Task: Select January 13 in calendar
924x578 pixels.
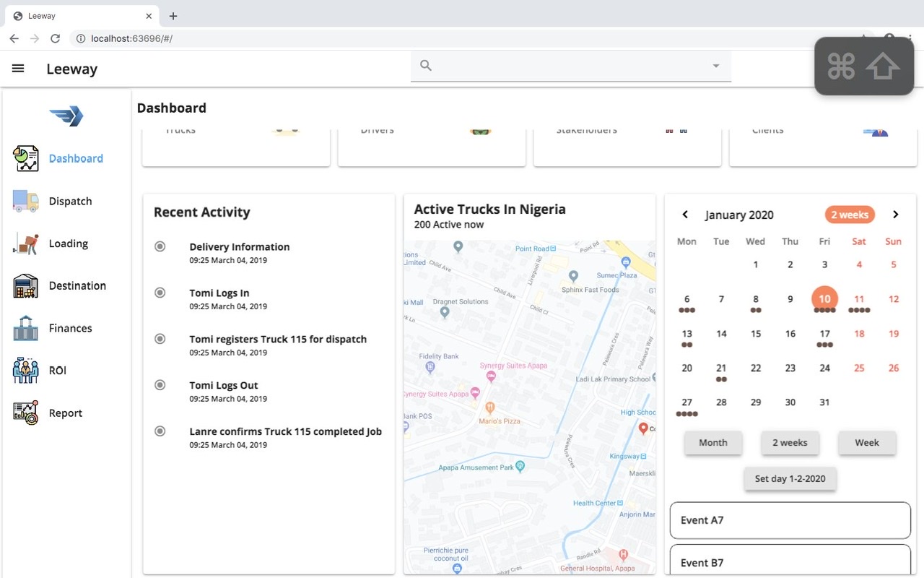Action: pos(687,334)
